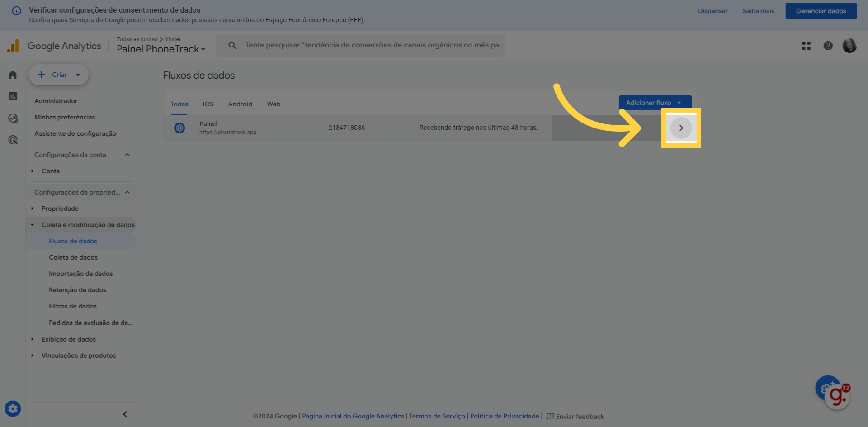Click the info icon in consent banner

pyautogui.click(x=16, y=10)
